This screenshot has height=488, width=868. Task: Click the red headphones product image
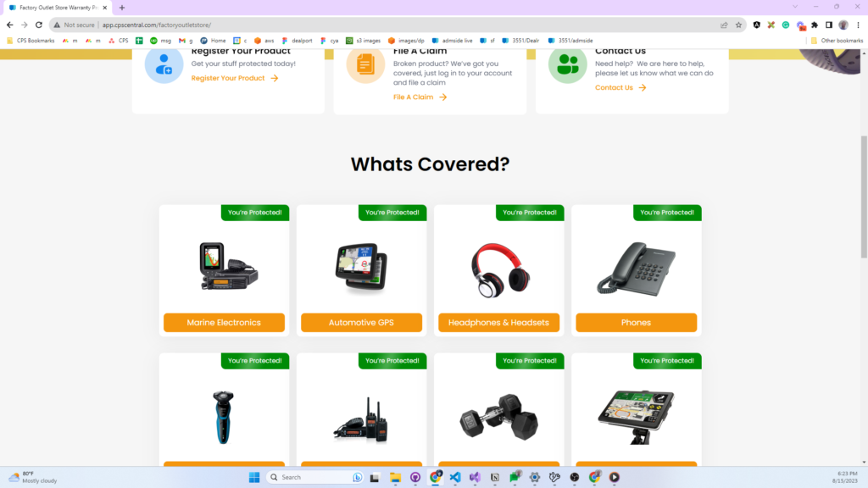click(x=499, y=269)
